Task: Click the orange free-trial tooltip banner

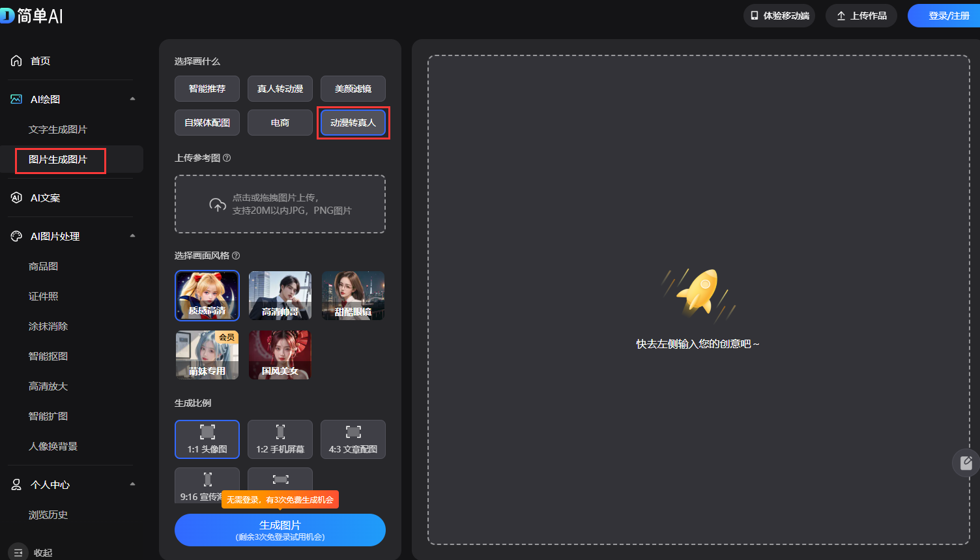Action: click(x=280, y=499)
